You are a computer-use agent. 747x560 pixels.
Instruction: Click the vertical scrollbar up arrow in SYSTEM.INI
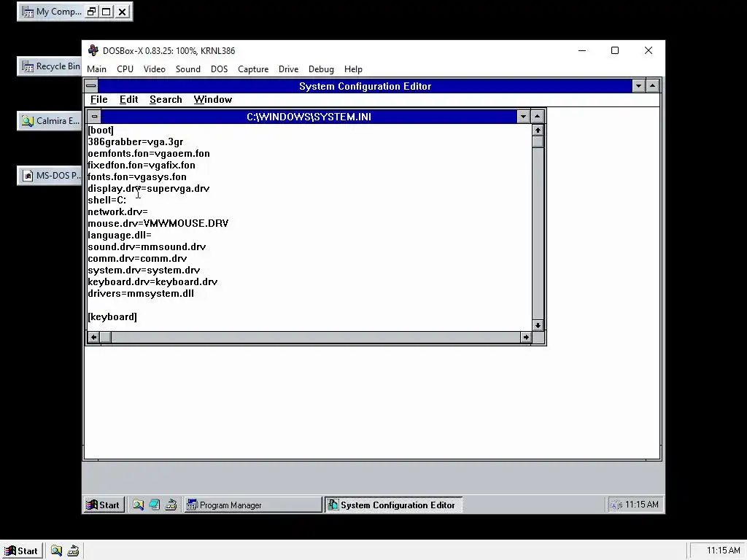tap(538, 130)
